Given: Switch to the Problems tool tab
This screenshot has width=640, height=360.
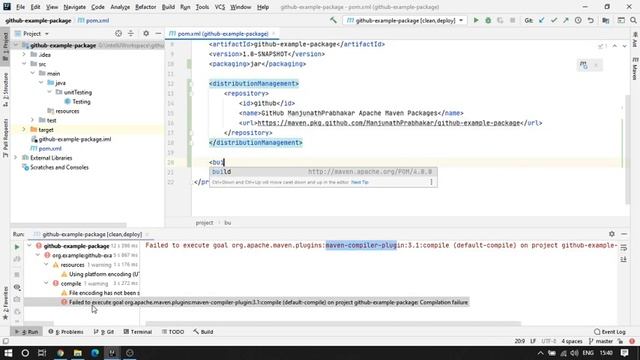Looking at the screenshot, I should (x=66, y=332).
